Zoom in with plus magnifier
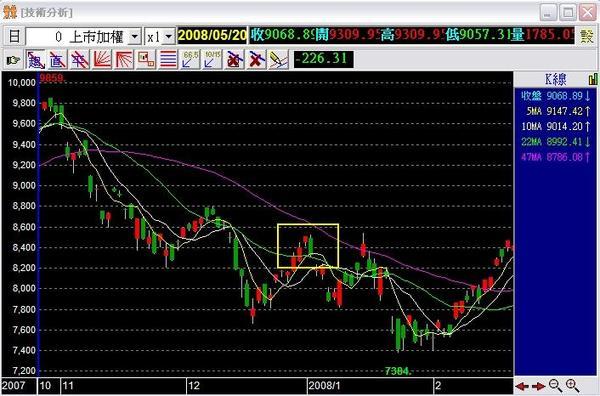The image size is (600, 396). pyautogui.click(x=572, y=386)
